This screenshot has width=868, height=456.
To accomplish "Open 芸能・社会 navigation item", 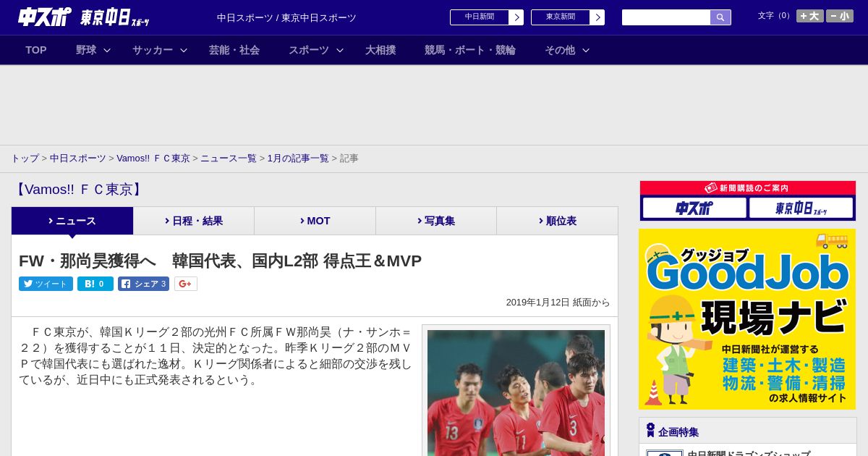I will [x=234, y=50].
